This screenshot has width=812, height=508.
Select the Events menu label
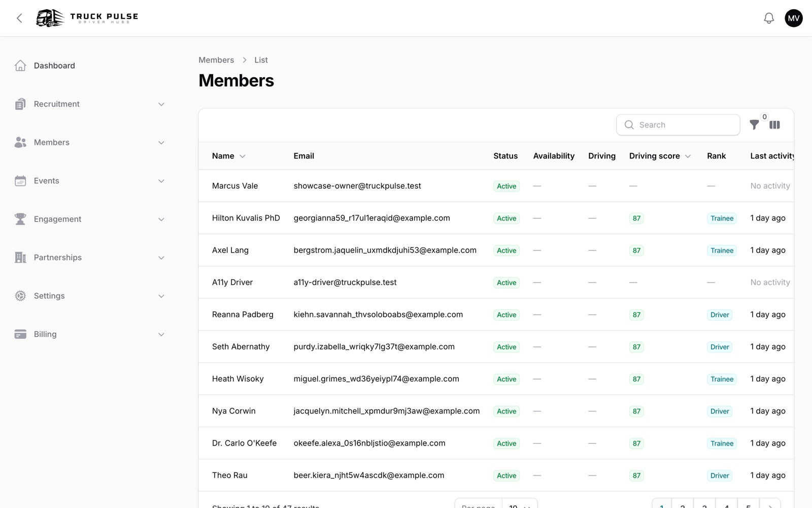(x=47, y=181)
